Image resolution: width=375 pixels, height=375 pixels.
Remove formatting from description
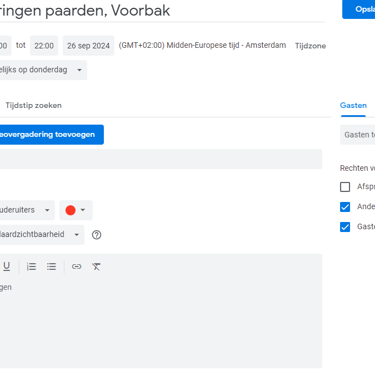[96, 267]
